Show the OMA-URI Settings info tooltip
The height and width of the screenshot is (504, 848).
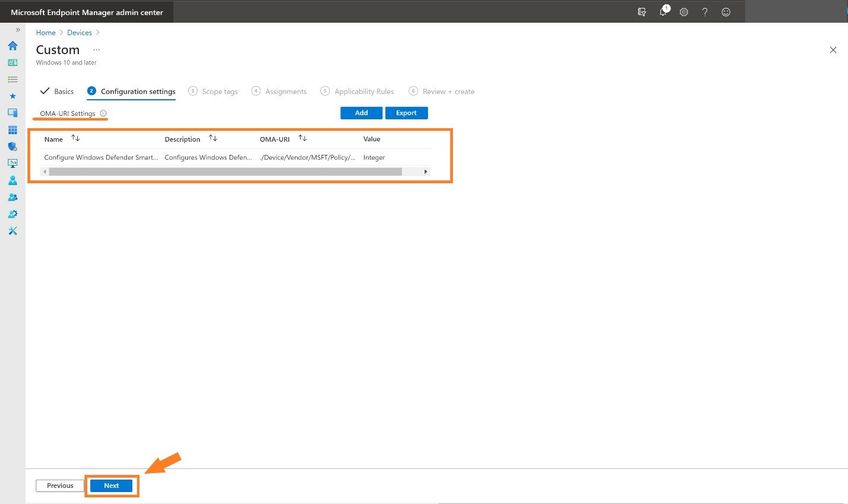[103, 113]
